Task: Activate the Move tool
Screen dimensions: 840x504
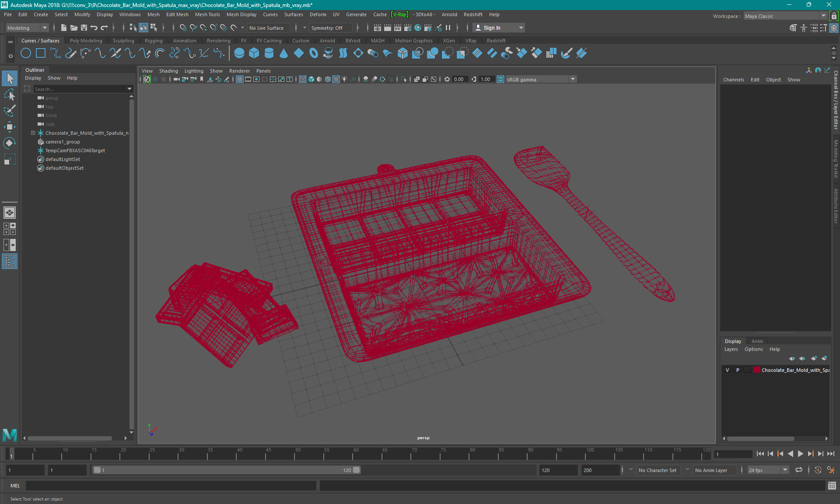Action: [x=10, y=127]
